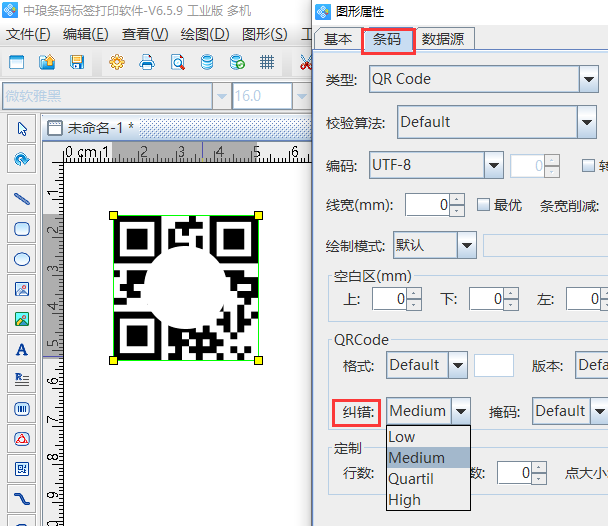Toggle the grid display icon
The height and width of the screenshot is (526, 608).
267,62
